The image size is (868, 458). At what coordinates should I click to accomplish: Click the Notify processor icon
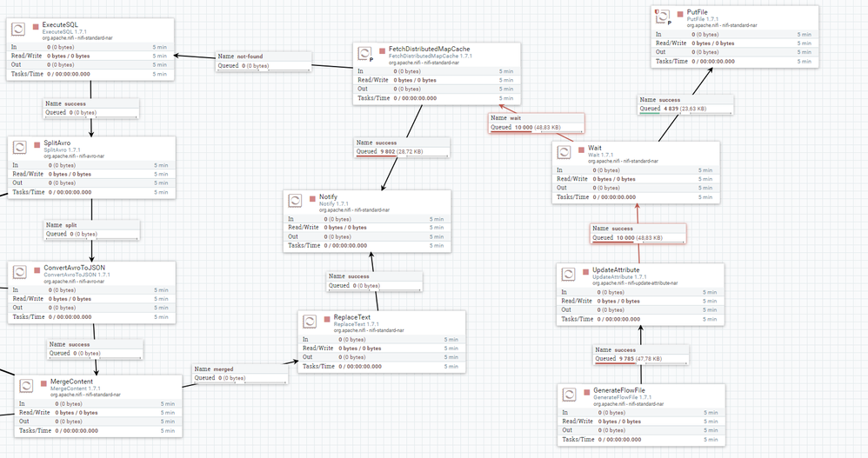coord(295,201)
